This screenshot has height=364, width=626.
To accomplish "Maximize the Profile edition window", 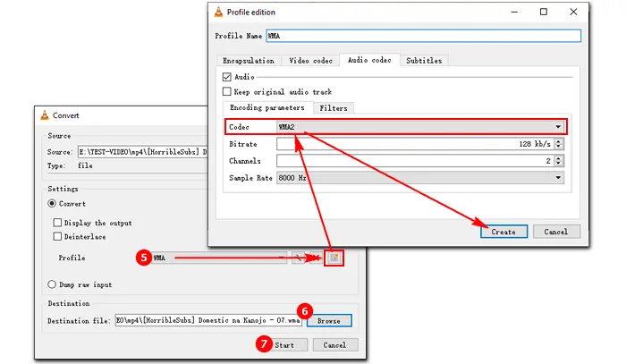I will [x=544, y=13].
